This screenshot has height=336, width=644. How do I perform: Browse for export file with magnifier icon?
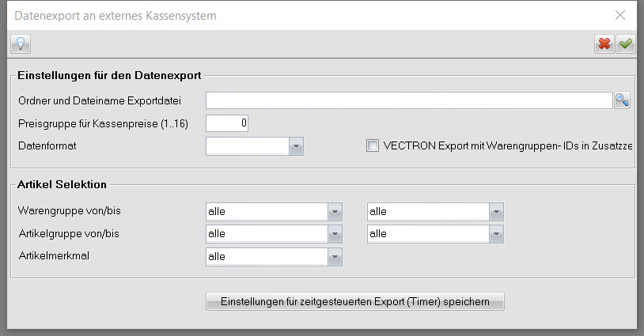coord(622,100)
